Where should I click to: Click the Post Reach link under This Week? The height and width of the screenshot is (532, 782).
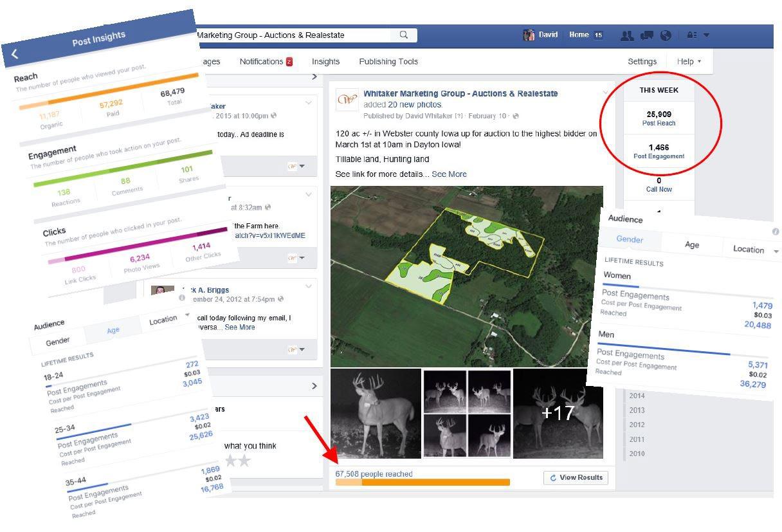[x=659, y=123]
